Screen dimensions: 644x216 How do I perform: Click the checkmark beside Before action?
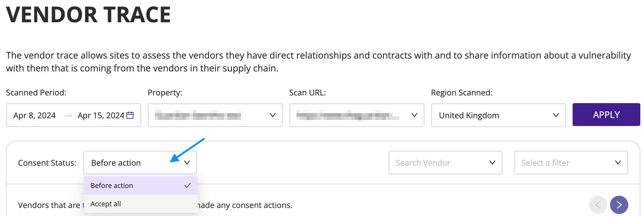pos(188,185)
